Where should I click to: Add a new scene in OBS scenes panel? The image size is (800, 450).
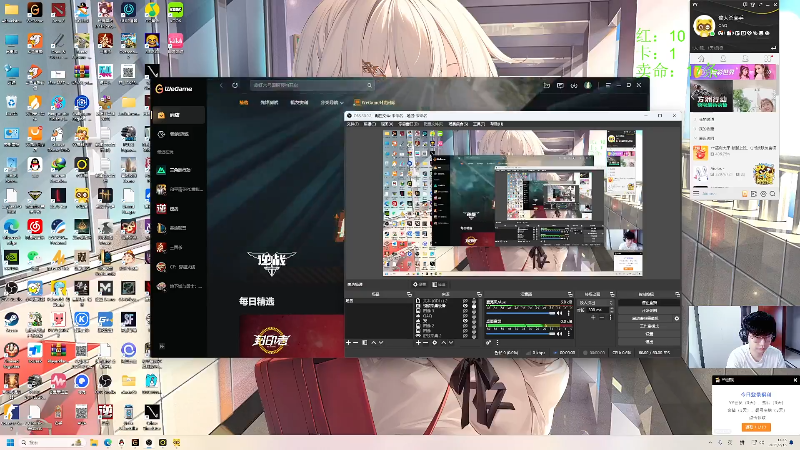click(x=348, y=343)
